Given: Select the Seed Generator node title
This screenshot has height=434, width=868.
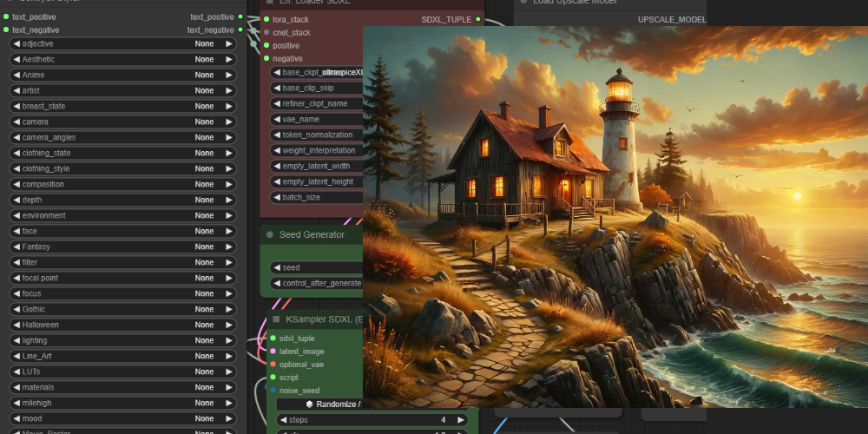Looking at the screenshot, I should tap(312, 234).
